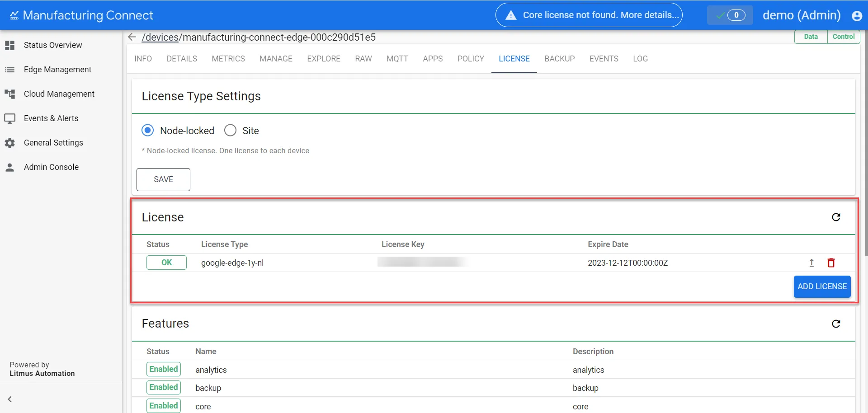The image size is (868, 413).
Task: Open user account icon in header
Action: click(x=857, y=16)
